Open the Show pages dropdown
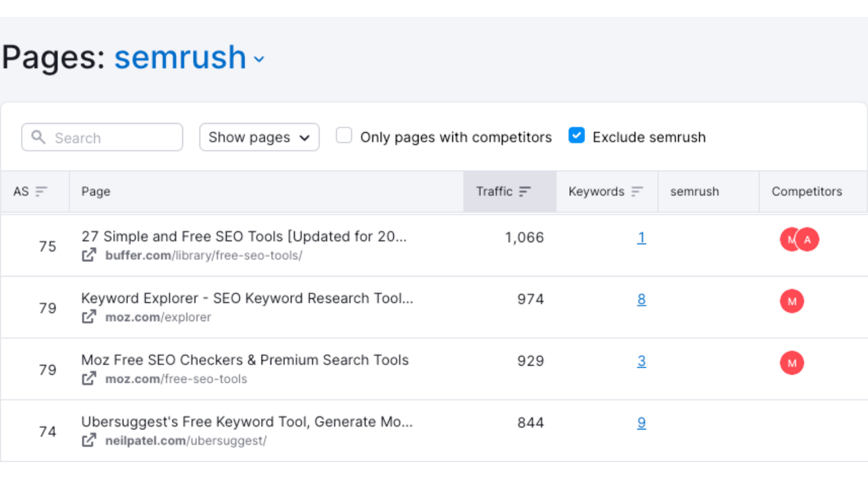 (x=259, y=137)
